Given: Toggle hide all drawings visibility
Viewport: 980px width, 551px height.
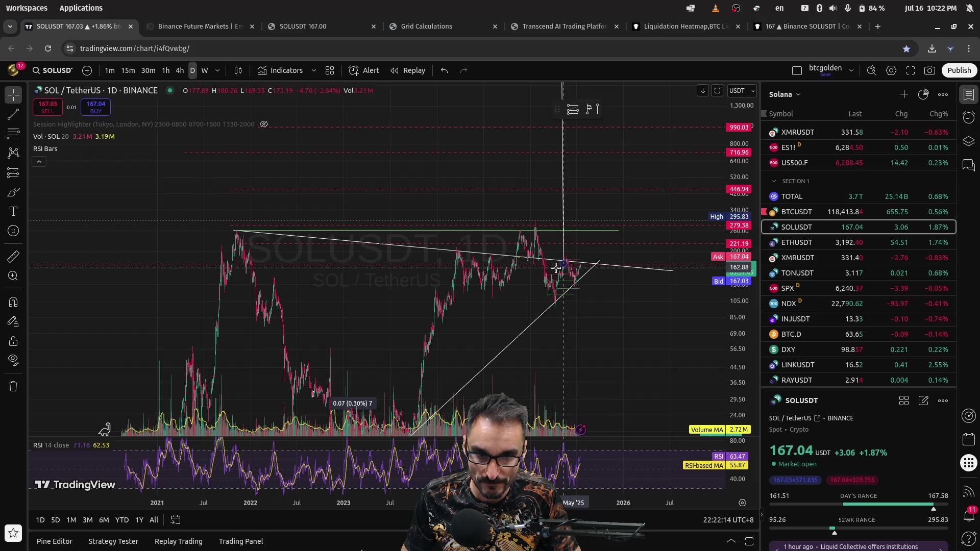Looking at the screenshot, I should coord(13,360).
